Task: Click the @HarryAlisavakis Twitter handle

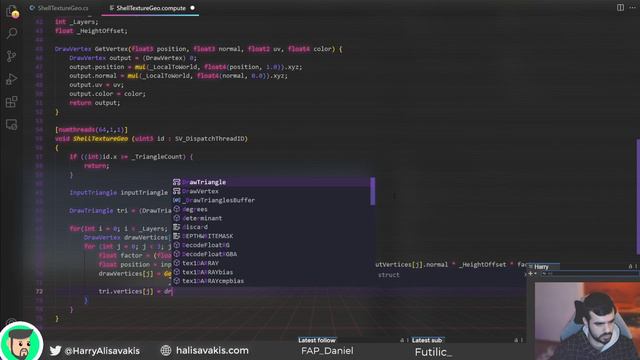Action: click(x=102, y=351)
